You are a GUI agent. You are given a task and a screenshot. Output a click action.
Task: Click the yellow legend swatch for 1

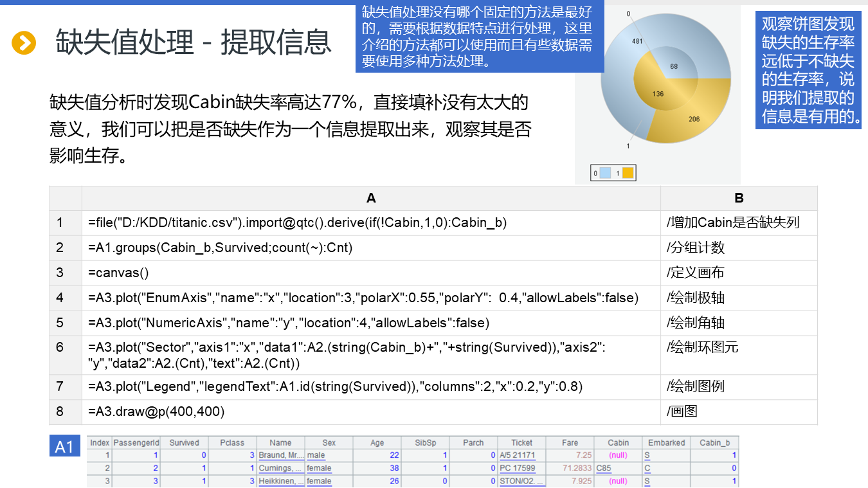[x=628, y=173]
